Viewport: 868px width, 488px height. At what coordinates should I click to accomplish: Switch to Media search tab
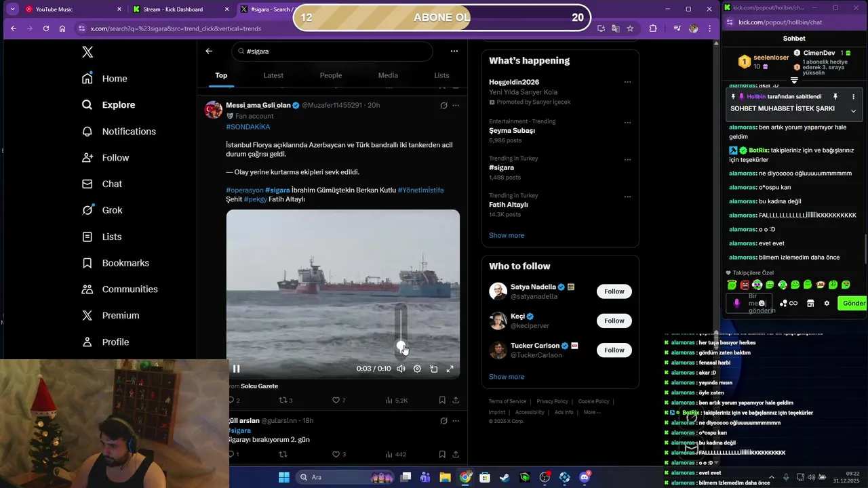point(388,75)
